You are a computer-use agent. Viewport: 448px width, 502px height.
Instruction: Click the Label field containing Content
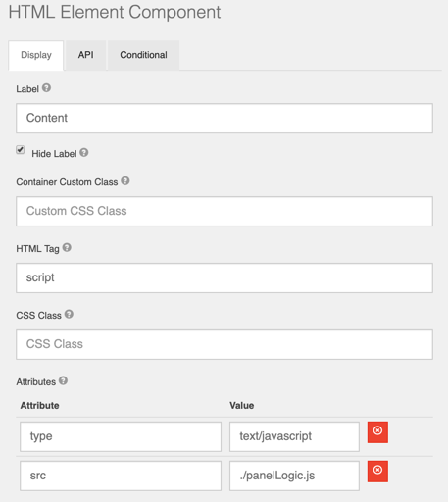pos(224,118)
